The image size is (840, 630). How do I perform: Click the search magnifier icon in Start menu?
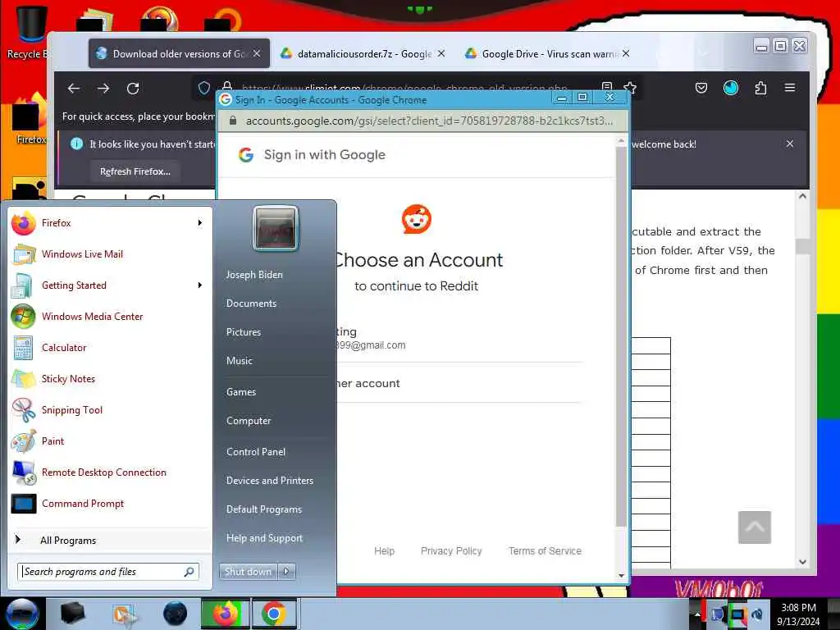pos(189,572)
